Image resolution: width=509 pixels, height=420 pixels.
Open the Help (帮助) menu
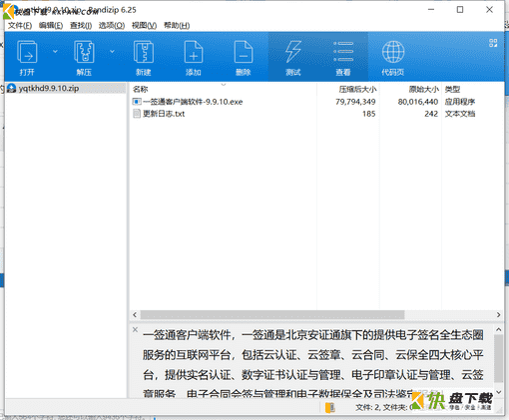[x=177, y=25]
